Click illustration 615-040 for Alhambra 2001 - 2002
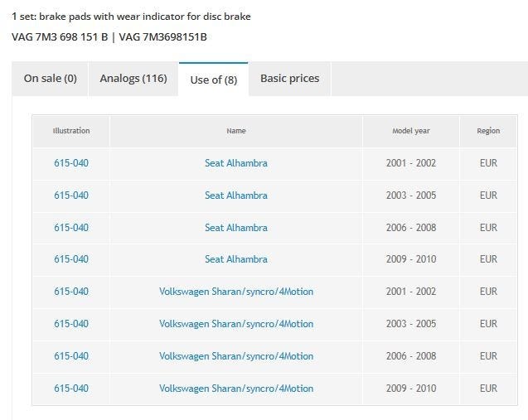The width and height of the screenshot is (528, 420). pos(71,163)
